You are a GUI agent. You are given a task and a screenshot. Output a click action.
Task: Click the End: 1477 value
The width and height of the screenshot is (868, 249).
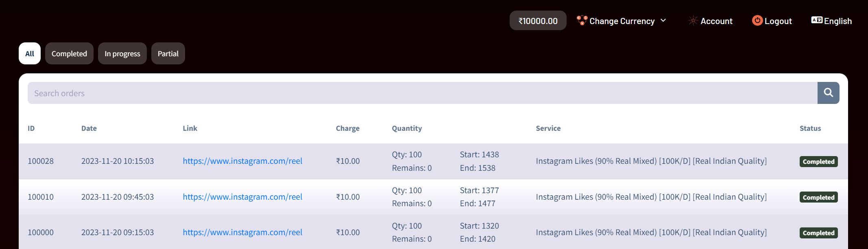coord(478,203)
